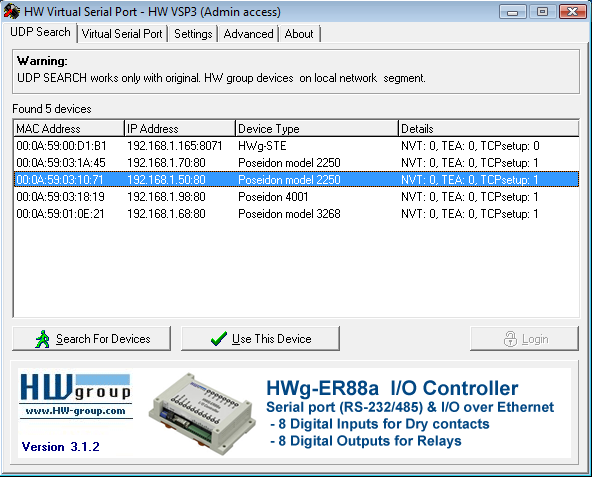Image resolution: width=592 pixels, height=477 pixels.
Task: Click the Found 5 devices label
Action: [x=52, y=109]
